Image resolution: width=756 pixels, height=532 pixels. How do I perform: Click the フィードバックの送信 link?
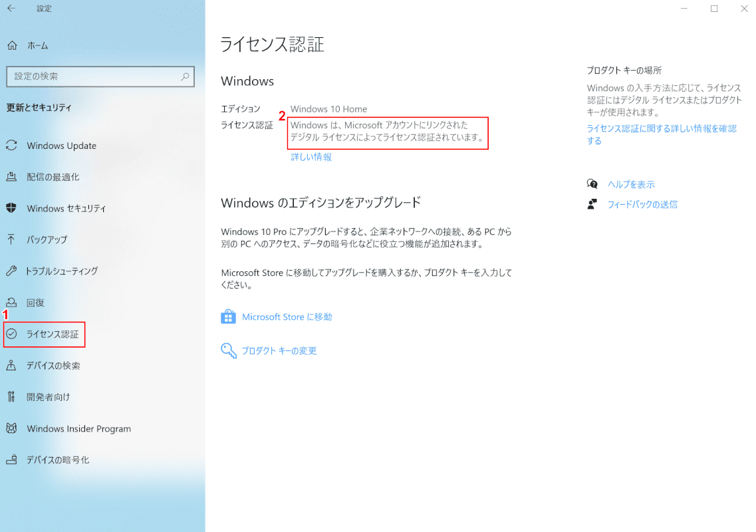click(x=642, y=205)
